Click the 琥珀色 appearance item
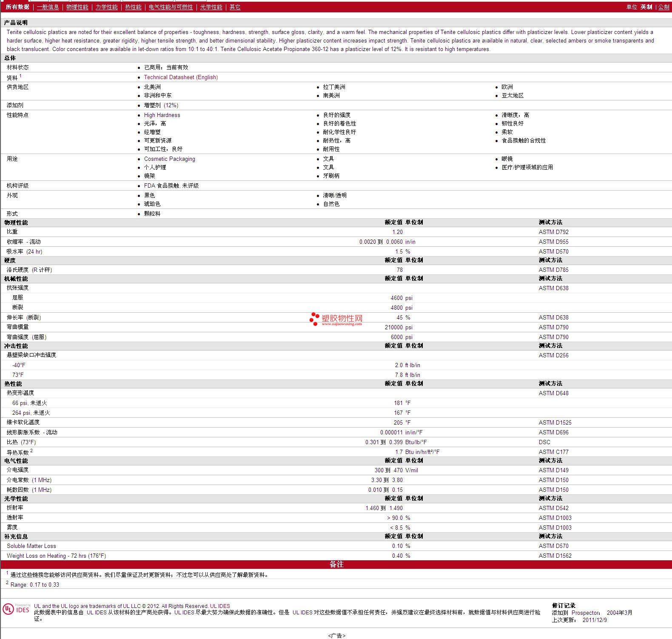Viewport: 672px width, 639px height. click(152, 204)
